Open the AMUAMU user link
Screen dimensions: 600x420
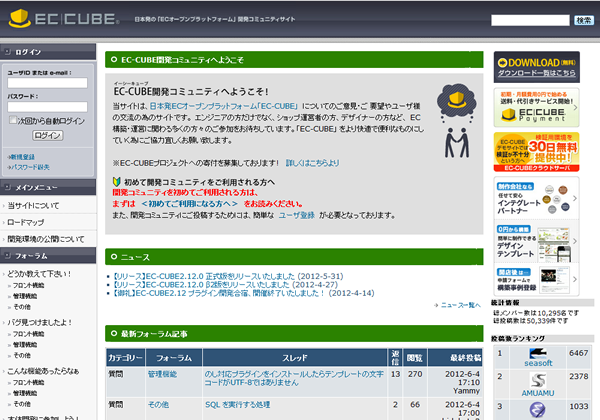[x=538, y=393]
